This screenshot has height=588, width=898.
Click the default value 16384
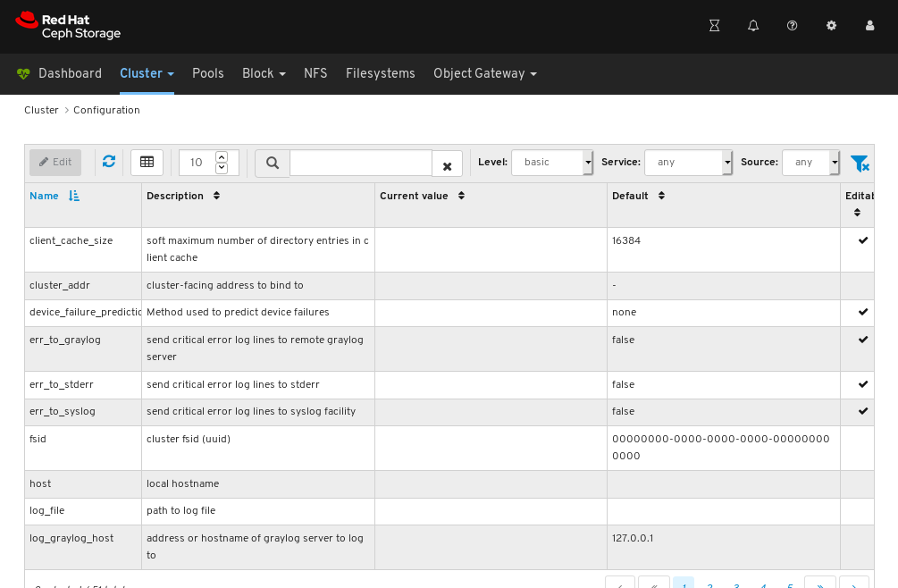pos(626,240)
